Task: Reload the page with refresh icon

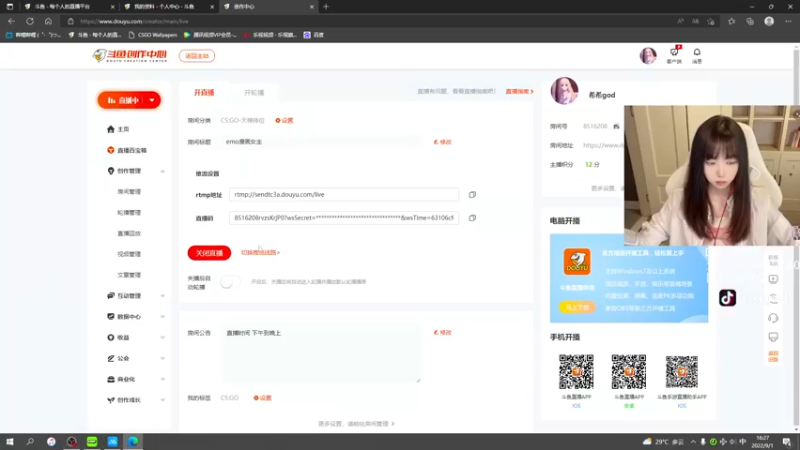Action: pyautogui.click(x=30, y=21)
